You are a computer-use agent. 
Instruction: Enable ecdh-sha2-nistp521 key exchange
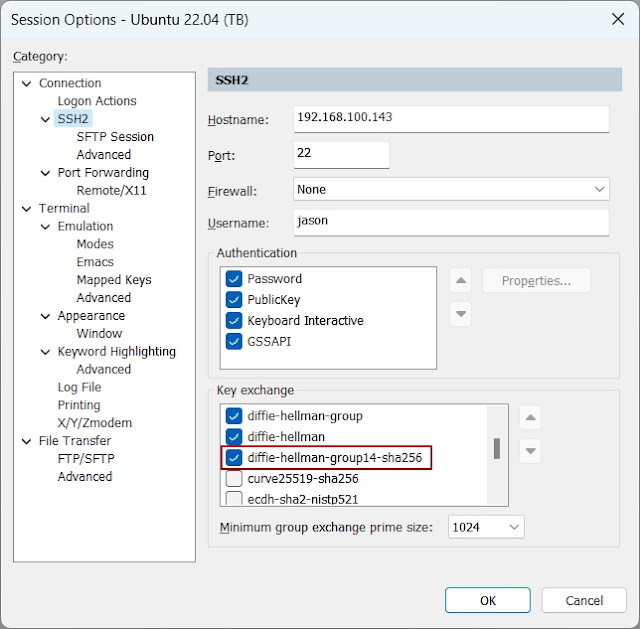coord(234,499)
